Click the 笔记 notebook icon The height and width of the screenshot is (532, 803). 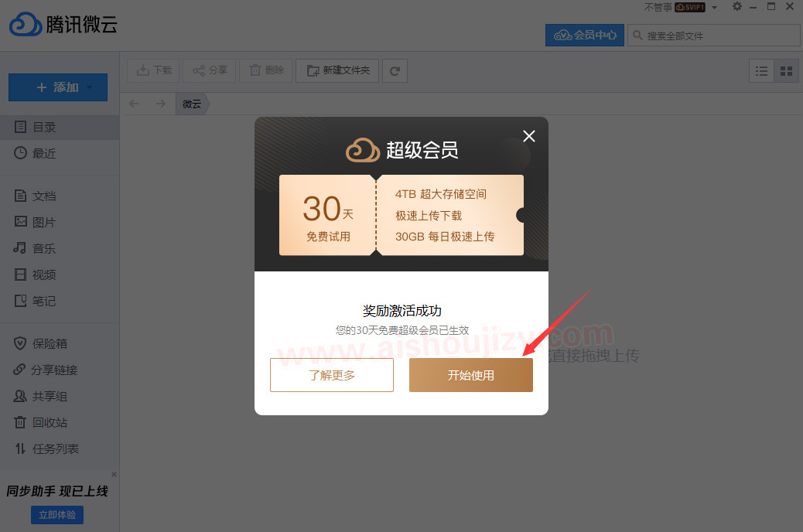20,301
